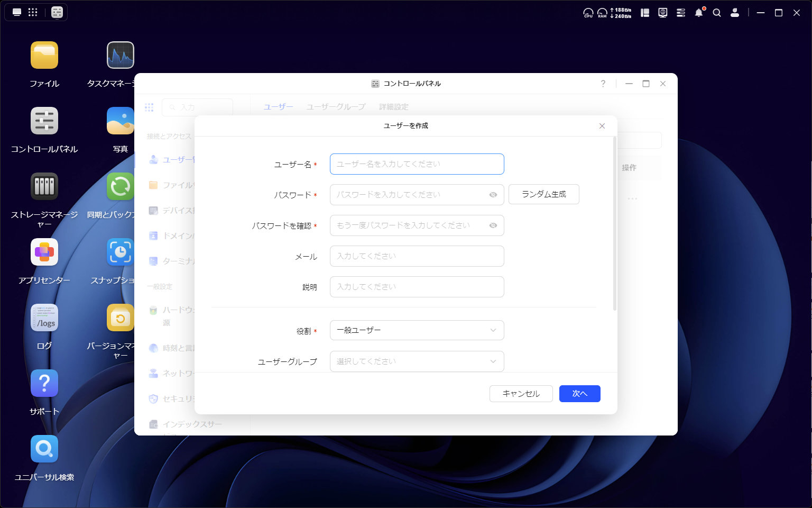This screenshot has height=508, width=812.
Task: Open the ファイル desktop icon
Action: [x=44, y=56]
